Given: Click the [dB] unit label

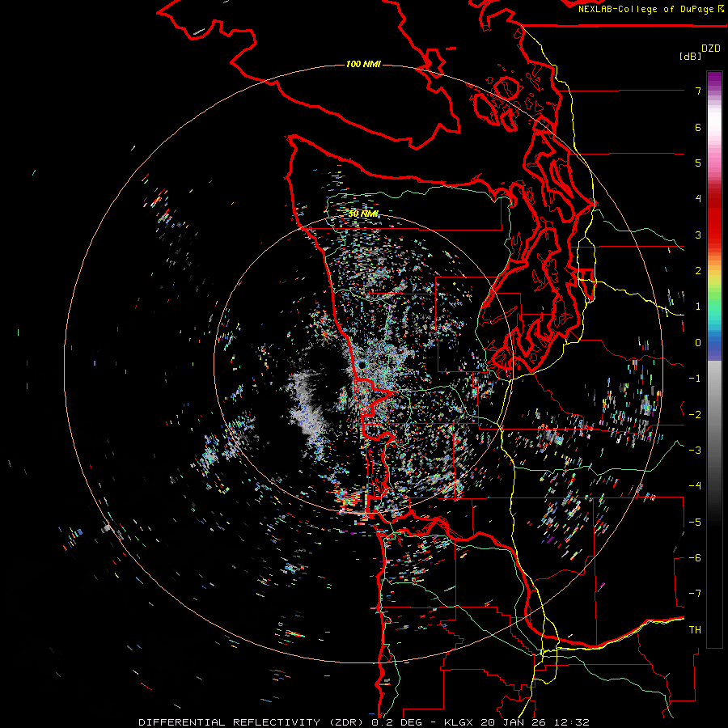Looking at the screenshot, I should (x=690, y=56).
